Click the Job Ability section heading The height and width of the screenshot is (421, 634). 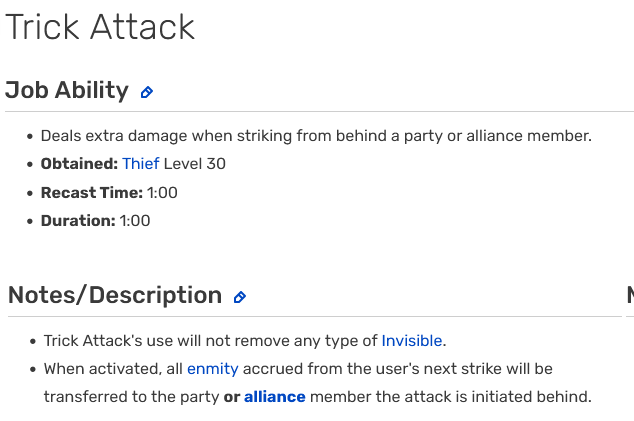pyautogui.click(x=67, y=91)
